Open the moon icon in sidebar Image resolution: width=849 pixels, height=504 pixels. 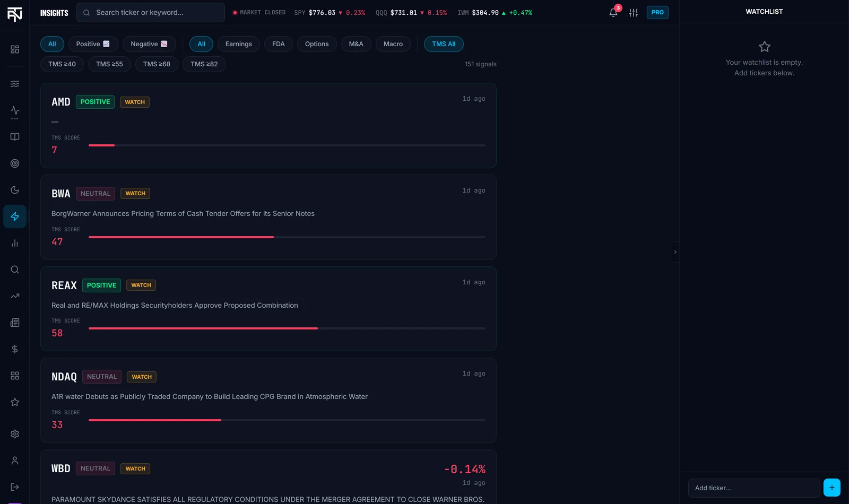[15, 190]
